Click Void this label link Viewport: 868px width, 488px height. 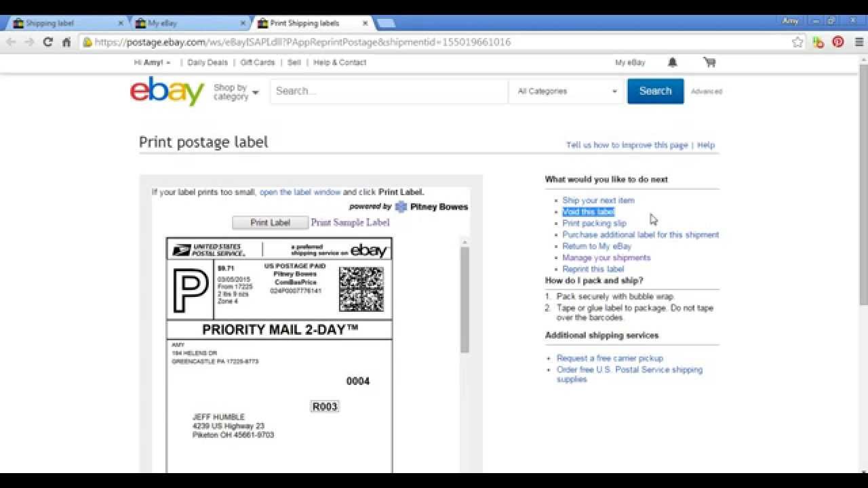coord(588,212)
